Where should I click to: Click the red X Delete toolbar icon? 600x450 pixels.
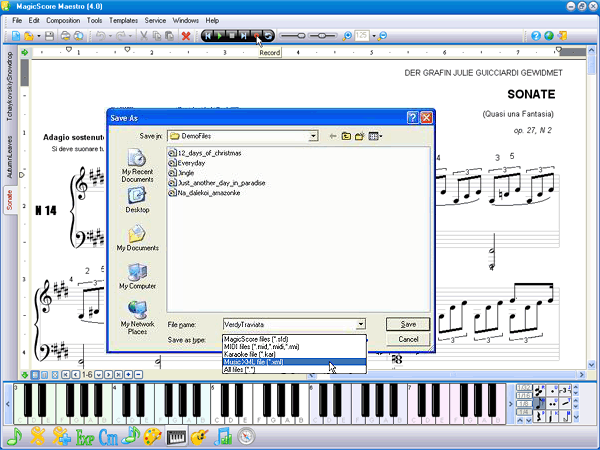tap(186, 36)
